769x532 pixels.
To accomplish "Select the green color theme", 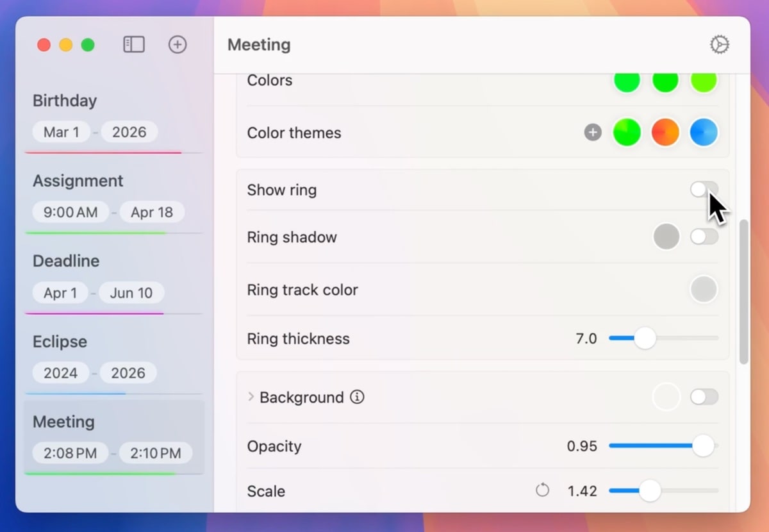I will [627, 133].
